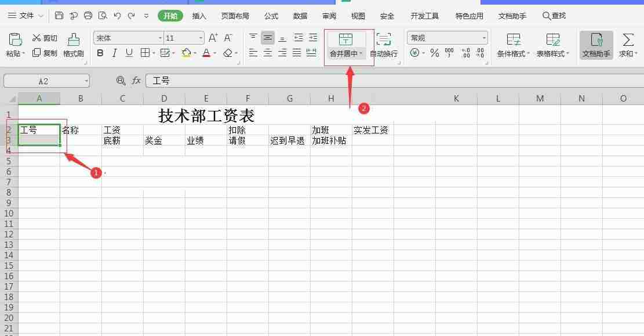This screenshot has width=644, height=336.
Task: Open the 审阅 tab
Action: tap(329, 16)
